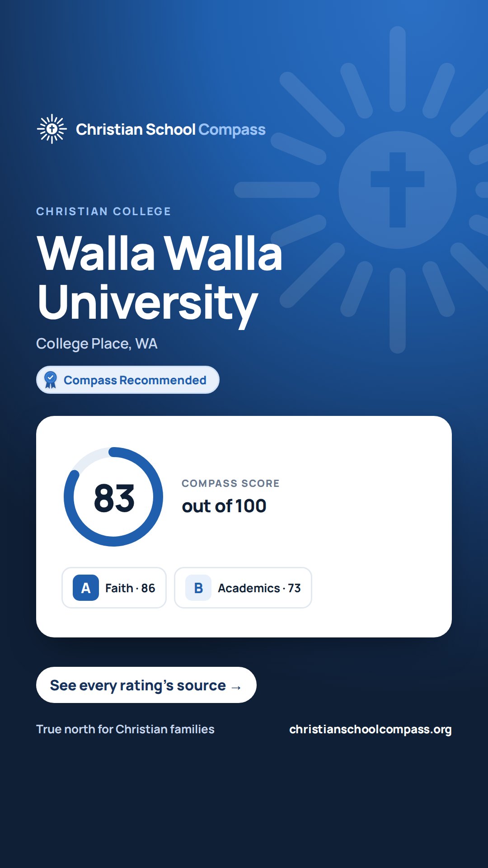The width and height of the screenshot is (488, 868).
Task: Click the blue ribbon award badge icon
Action: tap(51, 380)
